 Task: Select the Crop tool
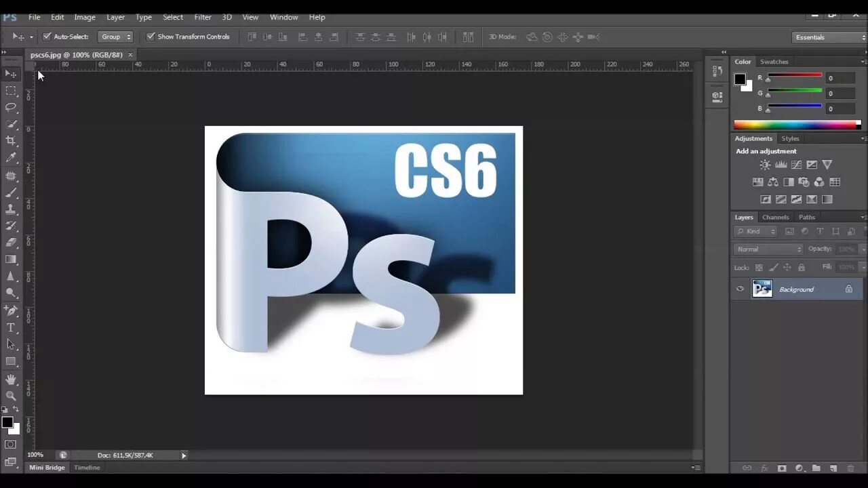[x=11, y=141]
